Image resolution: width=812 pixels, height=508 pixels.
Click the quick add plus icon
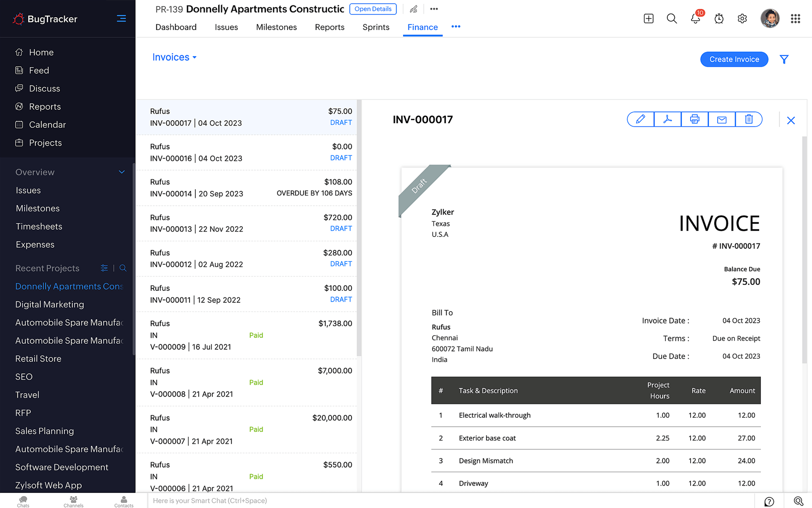point(648,19)
